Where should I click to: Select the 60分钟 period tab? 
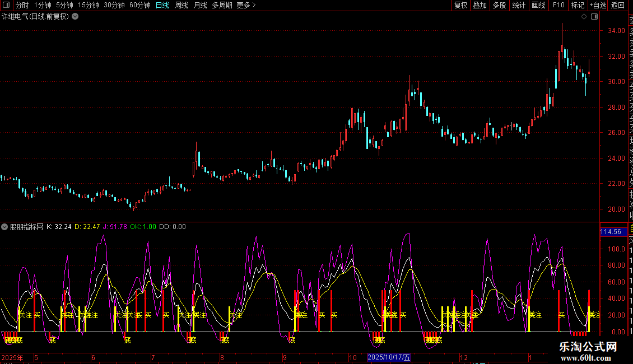pos(139,6)
